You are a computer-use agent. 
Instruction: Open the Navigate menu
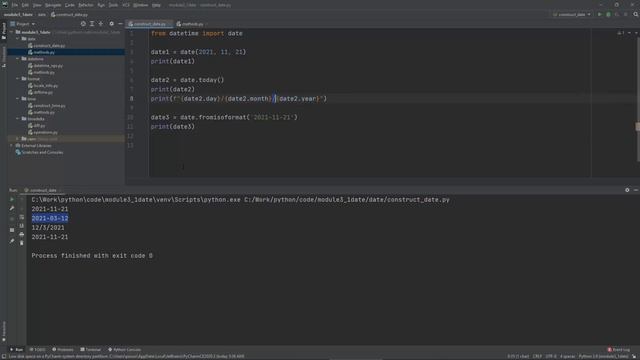click(x=53, y=5)
